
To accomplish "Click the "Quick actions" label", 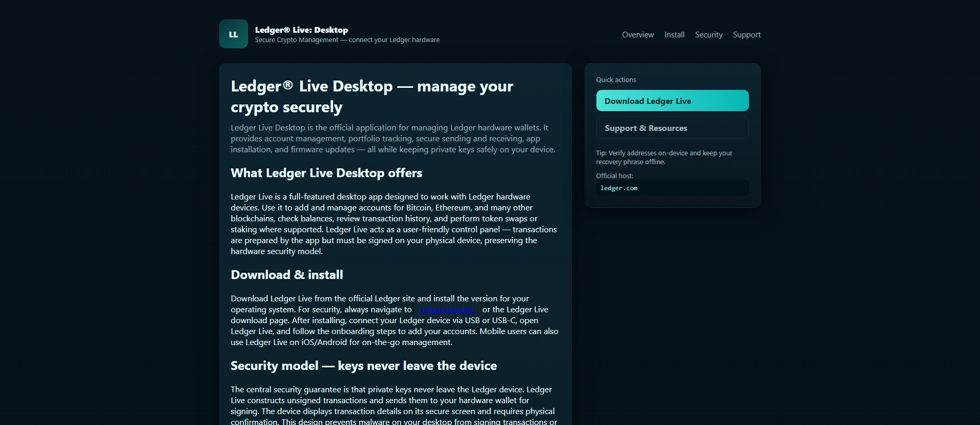I will [x=616, y=80].
